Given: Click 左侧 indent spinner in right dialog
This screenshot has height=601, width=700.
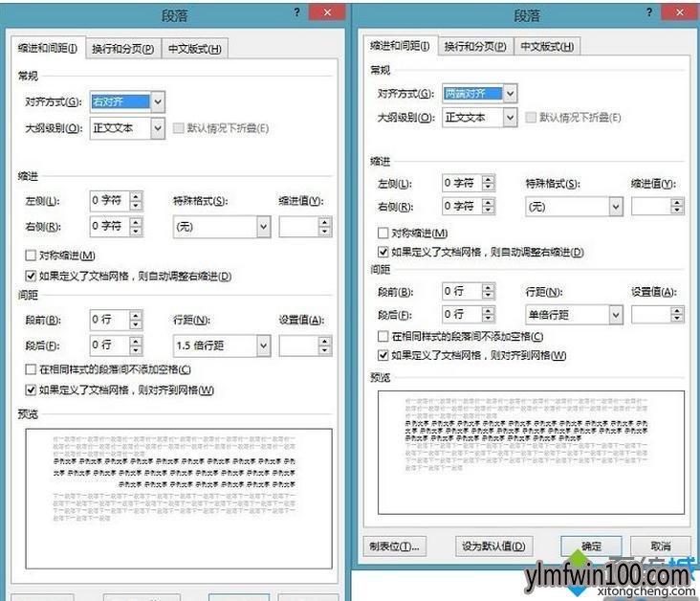Looking at the screenshot, I should [489, 183].
